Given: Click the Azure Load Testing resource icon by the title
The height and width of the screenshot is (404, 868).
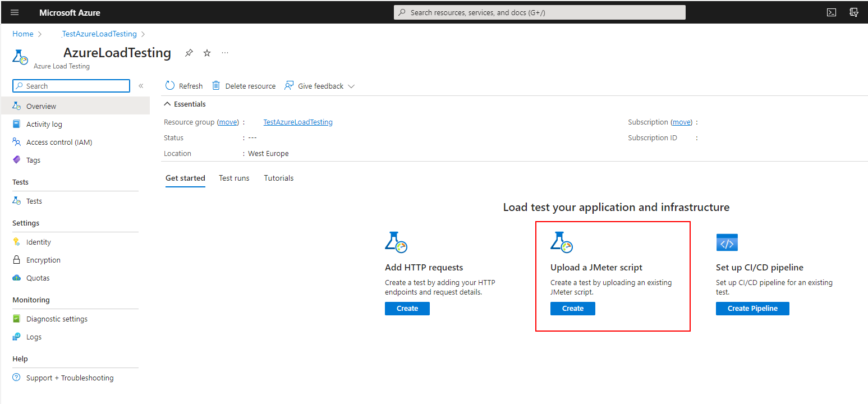Looking at the screenshot, I should 20,57.
